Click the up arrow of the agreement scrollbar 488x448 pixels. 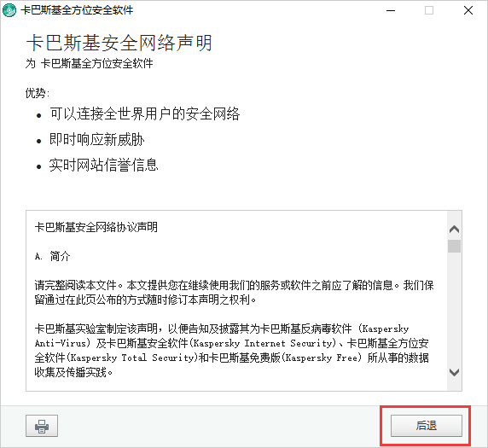455,230
